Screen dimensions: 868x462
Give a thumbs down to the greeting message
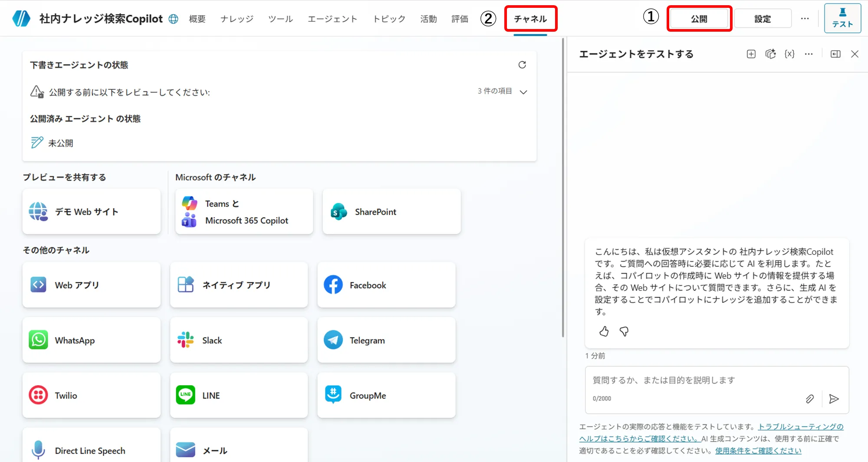(624, 331)
